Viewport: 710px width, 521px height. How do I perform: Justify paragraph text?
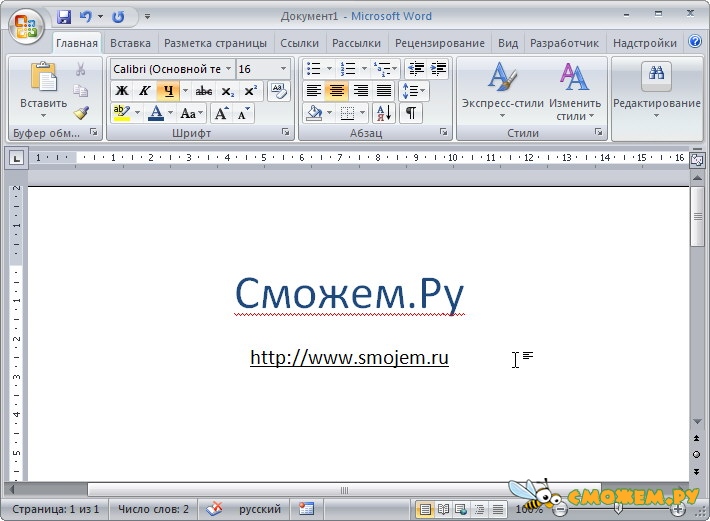pos(384,91)
